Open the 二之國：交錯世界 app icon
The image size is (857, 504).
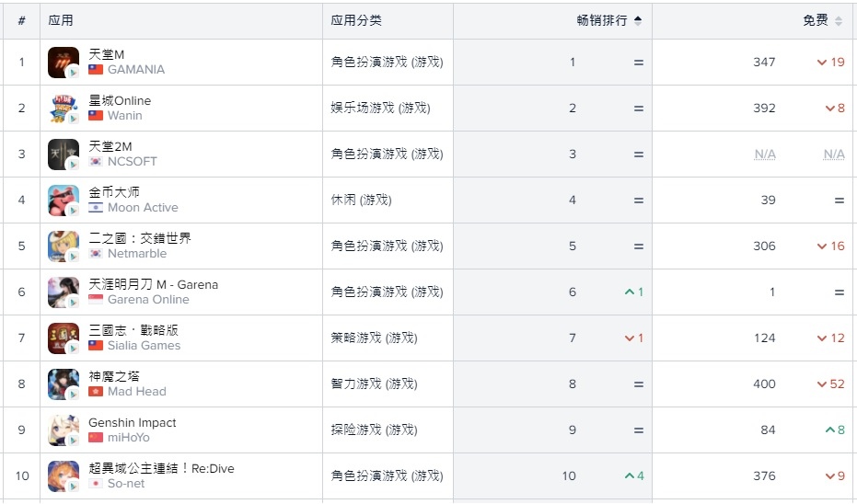[x=64, y=246]
